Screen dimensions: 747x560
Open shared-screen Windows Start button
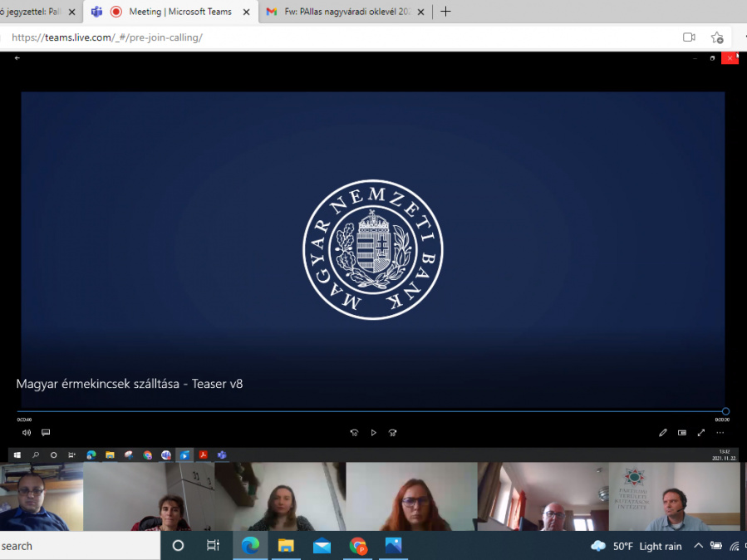17,454
